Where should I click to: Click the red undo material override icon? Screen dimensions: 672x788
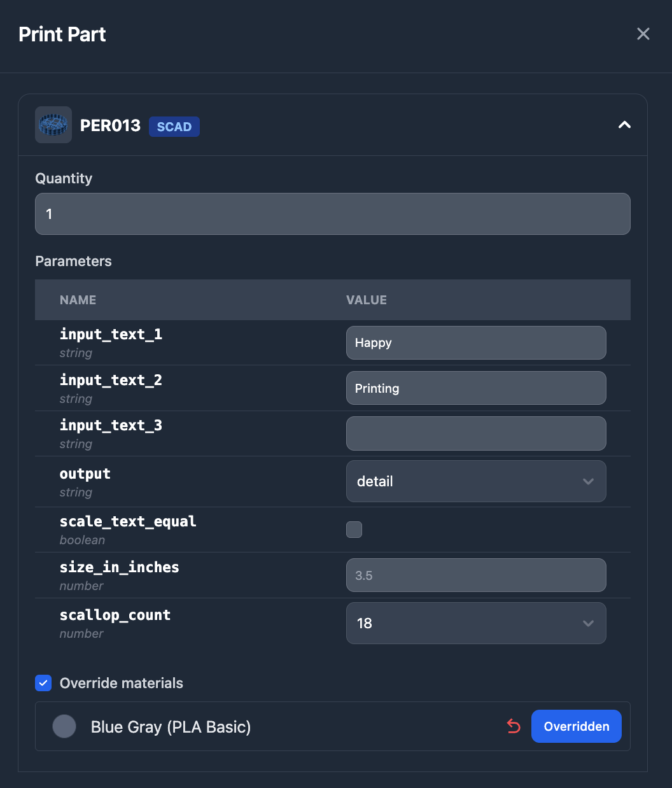[514, 726]
